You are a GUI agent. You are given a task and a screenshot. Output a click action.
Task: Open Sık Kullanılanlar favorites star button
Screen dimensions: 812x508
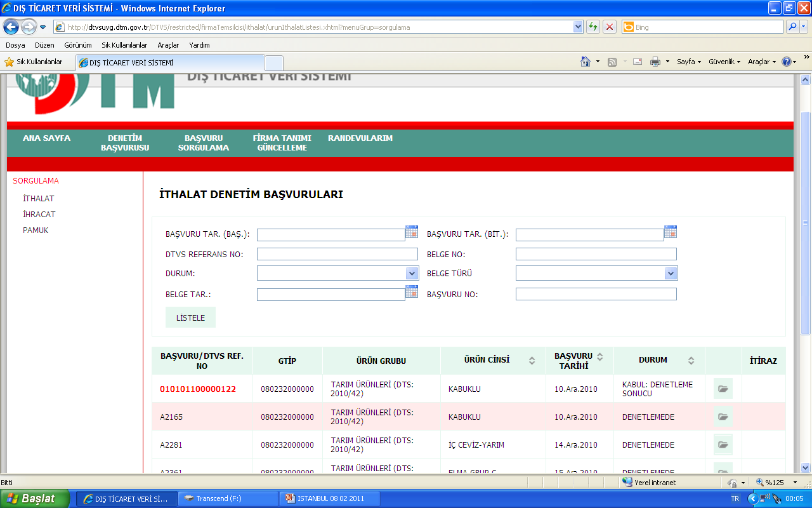point(34,62)
